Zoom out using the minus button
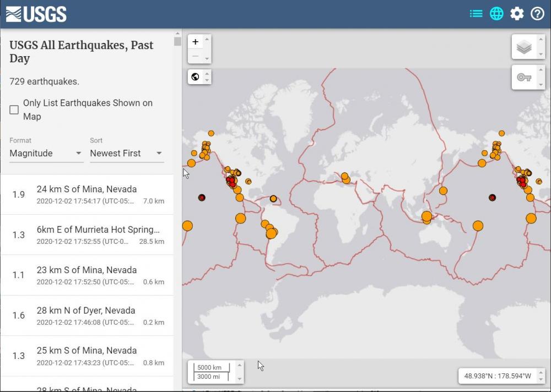The height and width of the screenshot is (392, 551). pos(196,56)
